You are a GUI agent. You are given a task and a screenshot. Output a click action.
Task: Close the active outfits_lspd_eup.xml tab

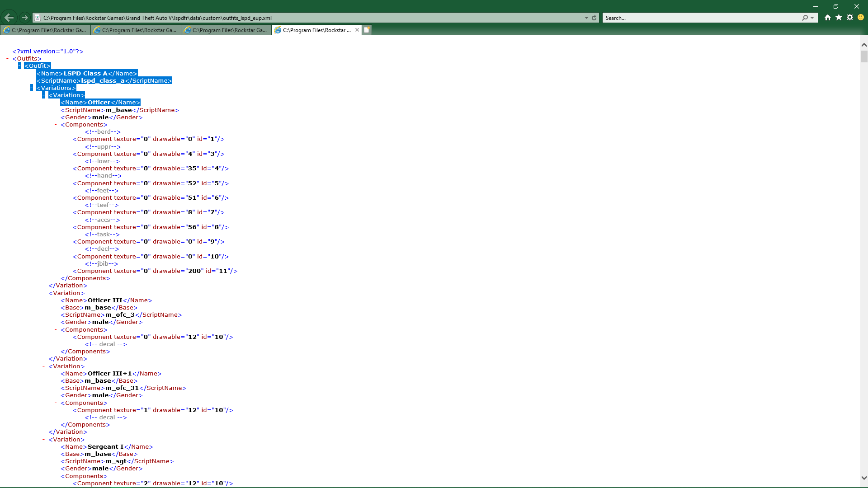357,30
